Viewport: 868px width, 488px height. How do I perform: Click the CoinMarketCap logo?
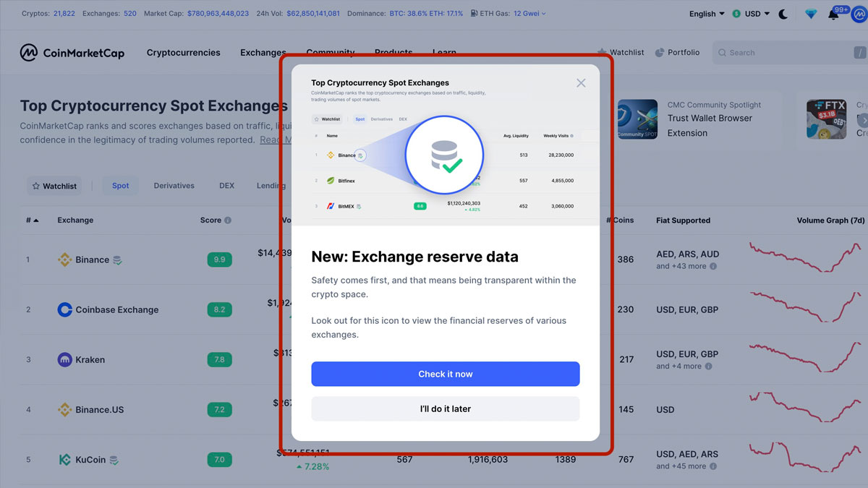(72, 52)
